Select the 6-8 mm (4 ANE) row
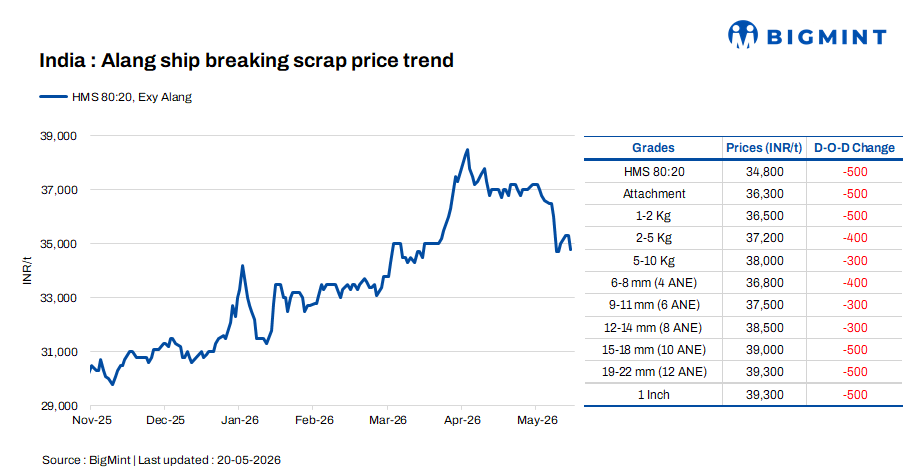This screenshot has height=471, width=904. tap(743, 282)
